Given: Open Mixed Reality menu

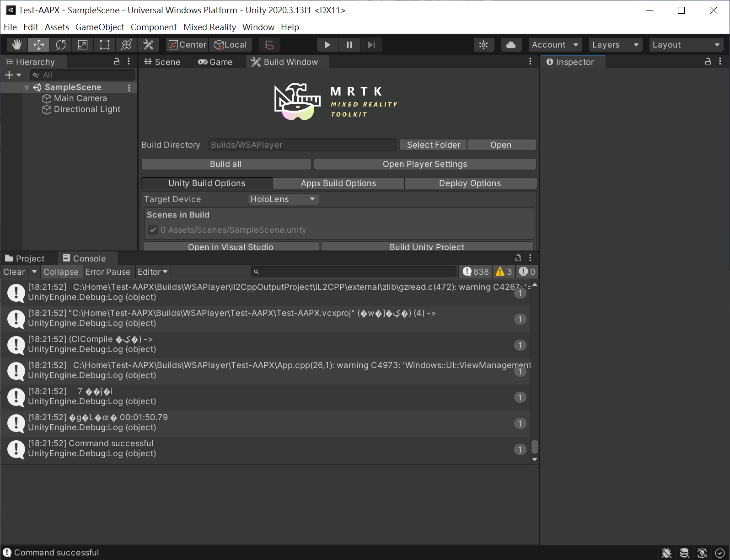Looking at the screenshot, I should (209, 27).
